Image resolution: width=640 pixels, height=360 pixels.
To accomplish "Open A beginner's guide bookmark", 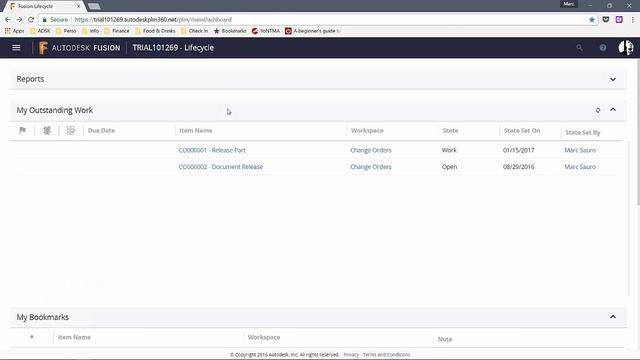I will [x=313, y=31].
